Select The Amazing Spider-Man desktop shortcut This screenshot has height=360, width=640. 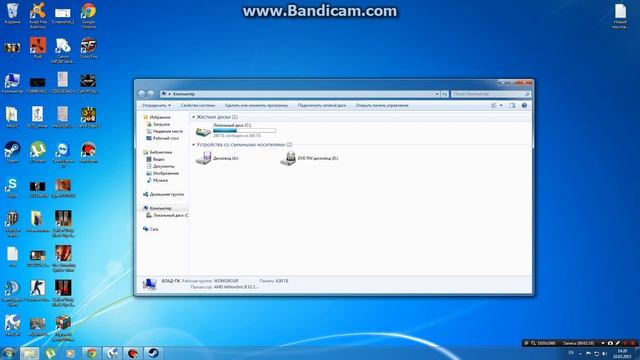tap(63, 258)
